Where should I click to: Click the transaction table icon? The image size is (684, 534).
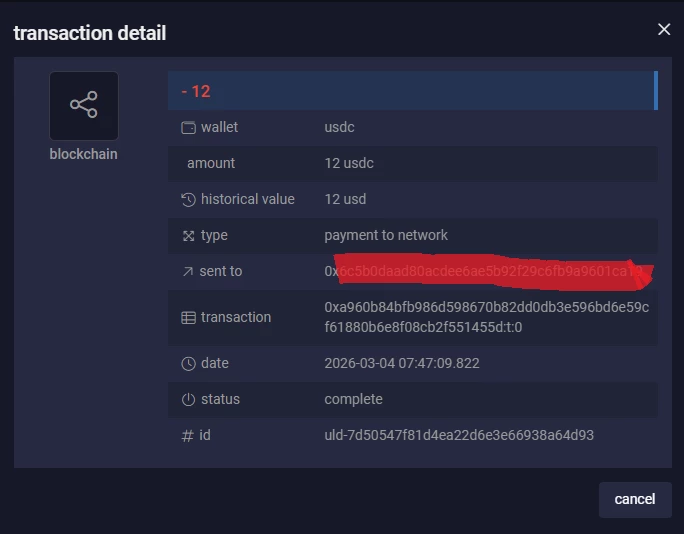pyautogui.click(x=188, y=318)
